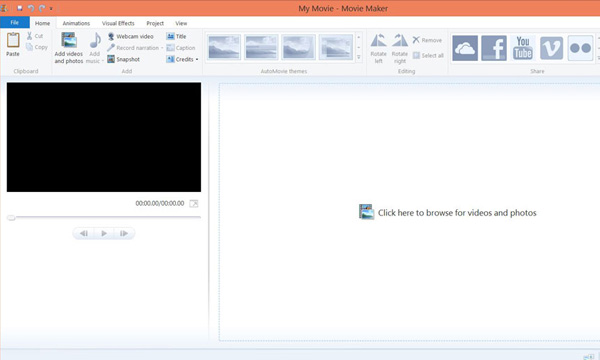The height and width of the screenshot is (360, 600).
Task: Click the Add music note icon
Action: (95, 40)
